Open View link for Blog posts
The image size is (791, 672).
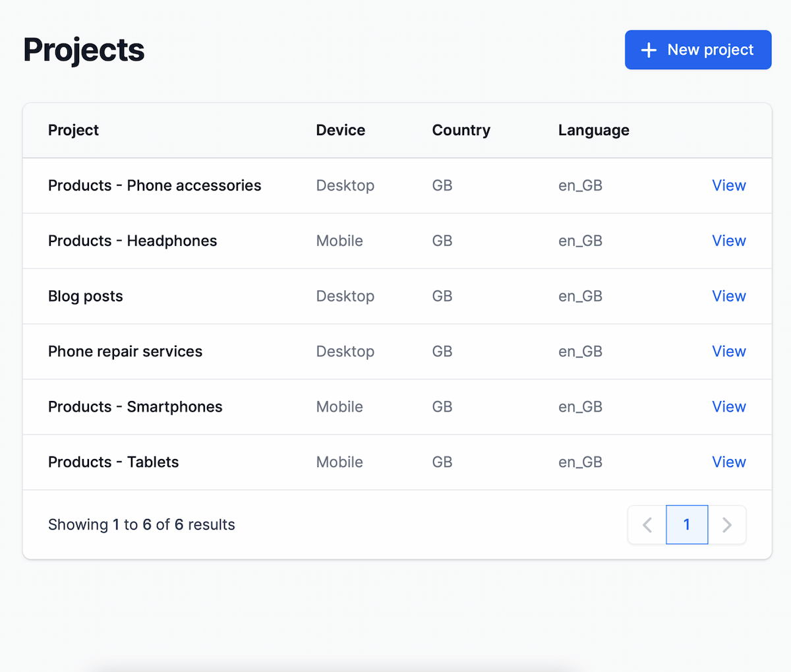tap(728, 296)
